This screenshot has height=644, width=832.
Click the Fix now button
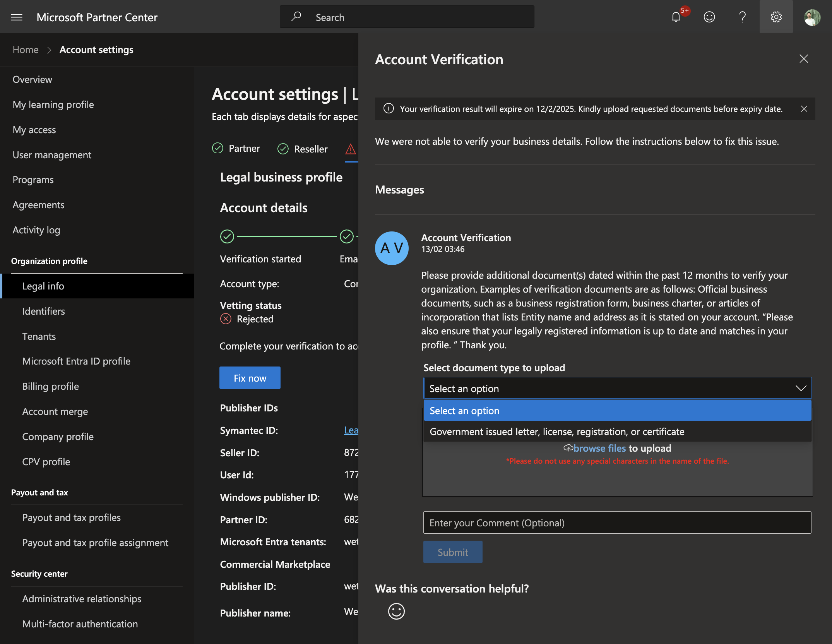(250, 378)
